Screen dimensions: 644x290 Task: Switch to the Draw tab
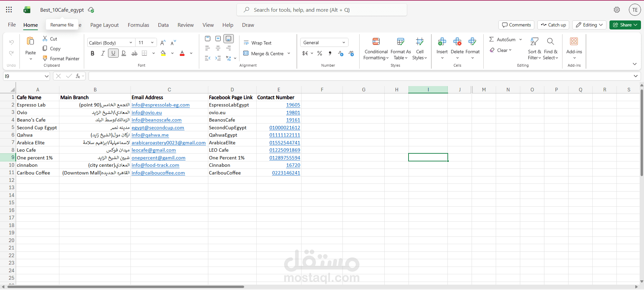click(248, 25)
